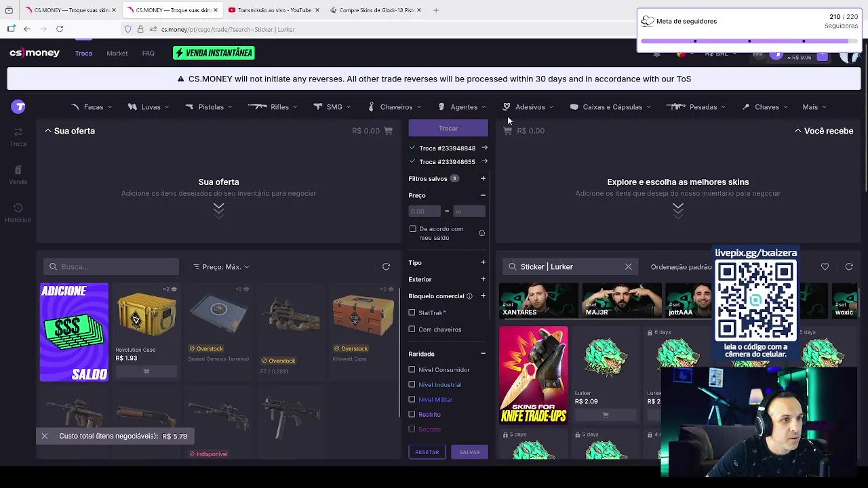Screen dimensions: 868x488
Task: Refresh the user inventory list
Action: point(386,267)
